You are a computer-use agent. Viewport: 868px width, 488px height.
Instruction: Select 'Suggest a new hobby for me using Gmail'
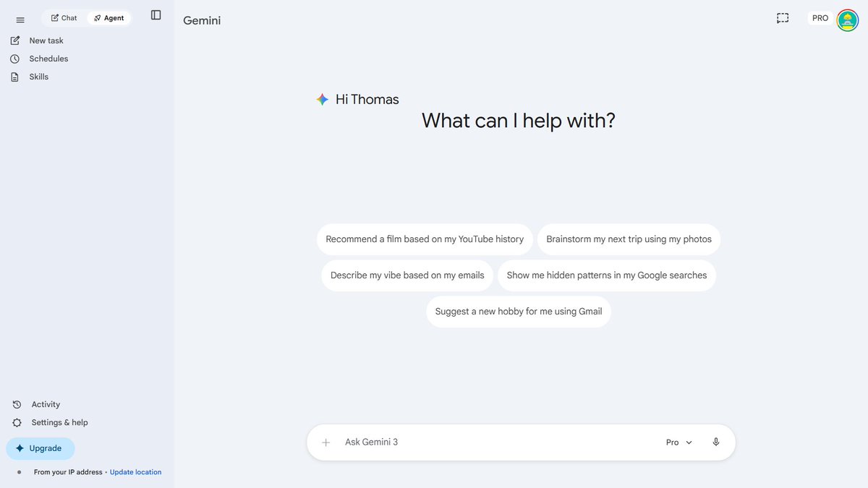pyautogui.click(x=519, y=312)
